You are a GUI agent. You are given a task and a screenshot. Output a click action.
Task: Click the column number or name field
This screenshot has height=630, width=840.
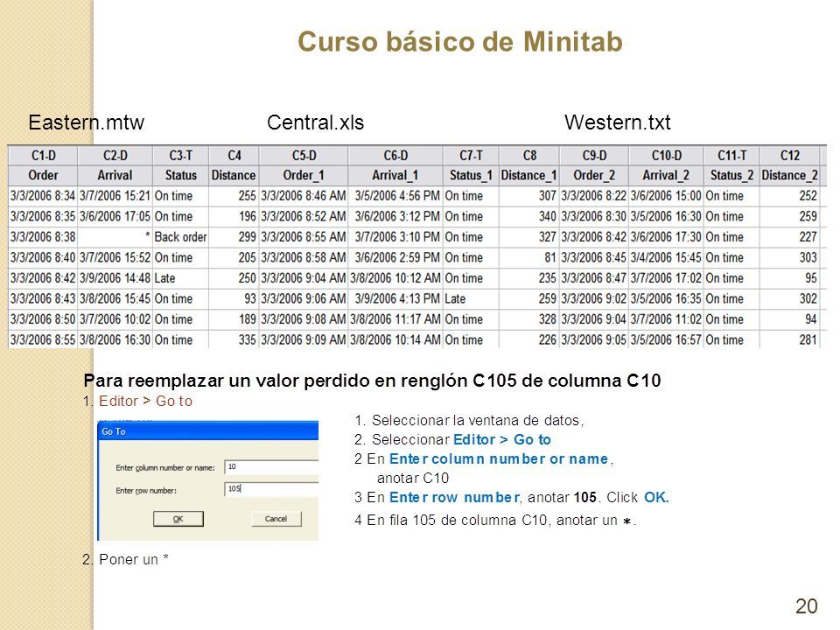[x=271, y=467]
